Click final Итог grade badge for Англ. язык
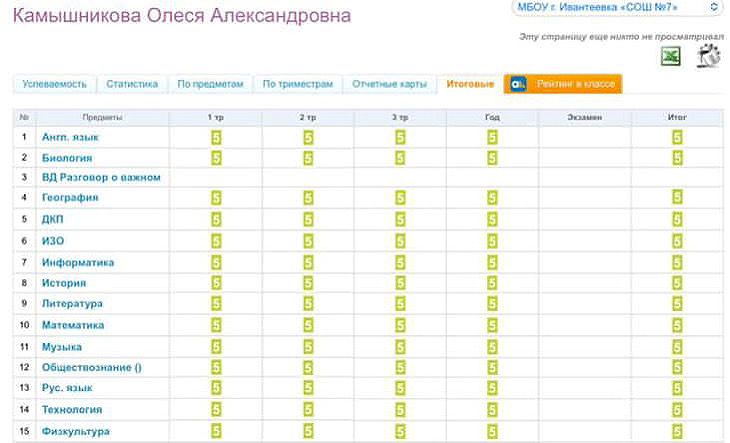 coord(677,136)
